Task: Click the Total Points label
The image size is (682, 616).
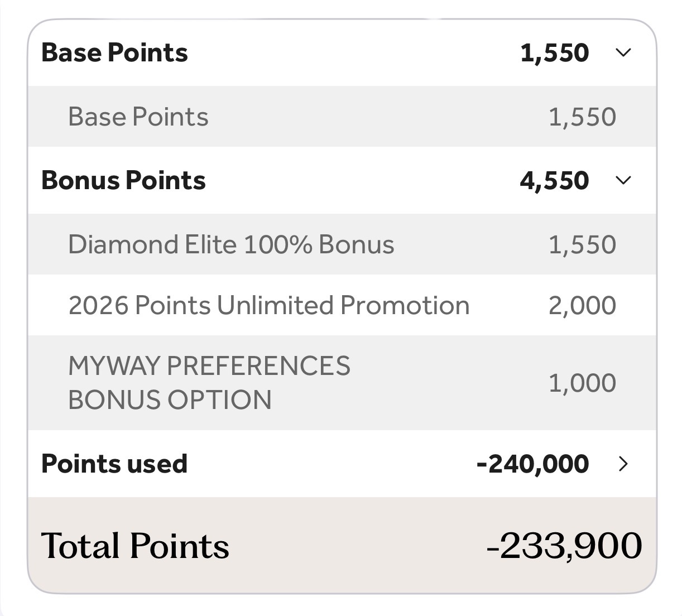Action: point(135,545)
